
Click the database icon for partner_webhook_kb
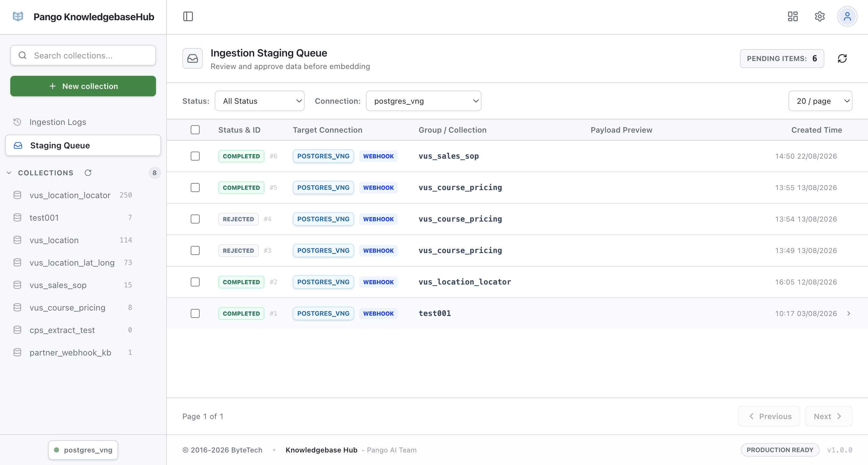(17, 352)
